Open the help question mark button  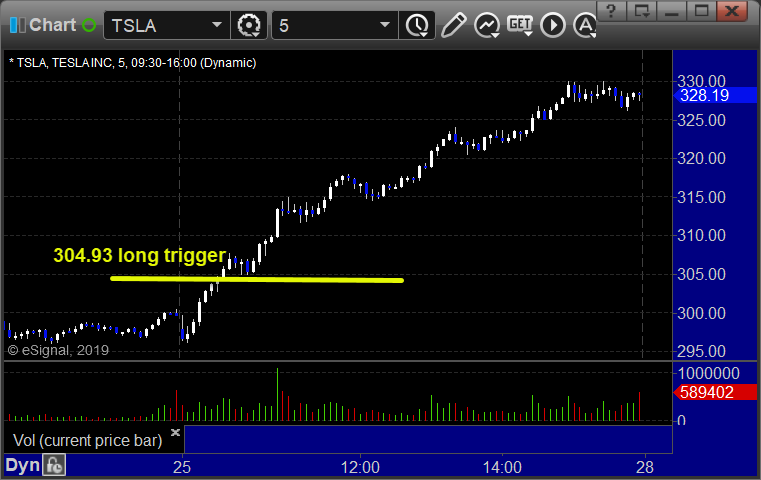point(611,11)
